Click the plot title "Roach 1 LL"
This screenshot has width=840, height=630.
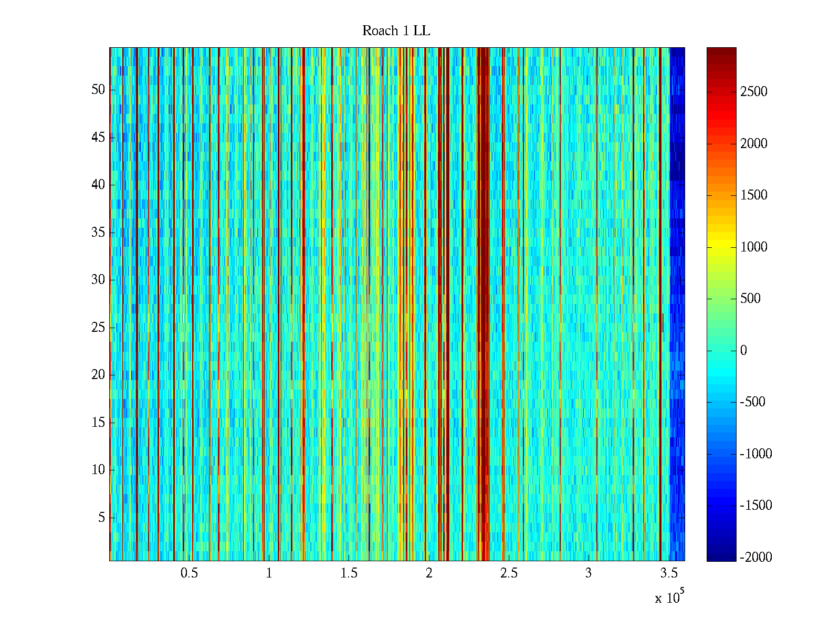coord(396,31)
